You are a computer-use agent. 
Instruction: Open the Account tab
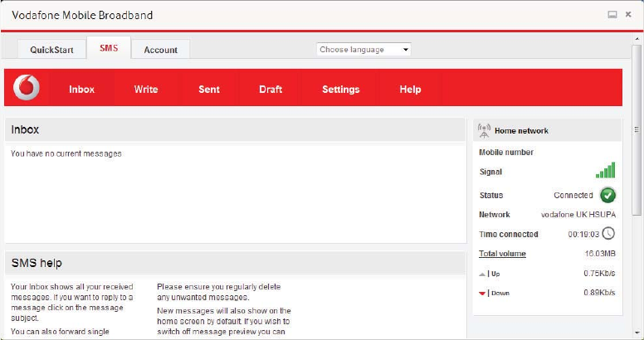161,50
